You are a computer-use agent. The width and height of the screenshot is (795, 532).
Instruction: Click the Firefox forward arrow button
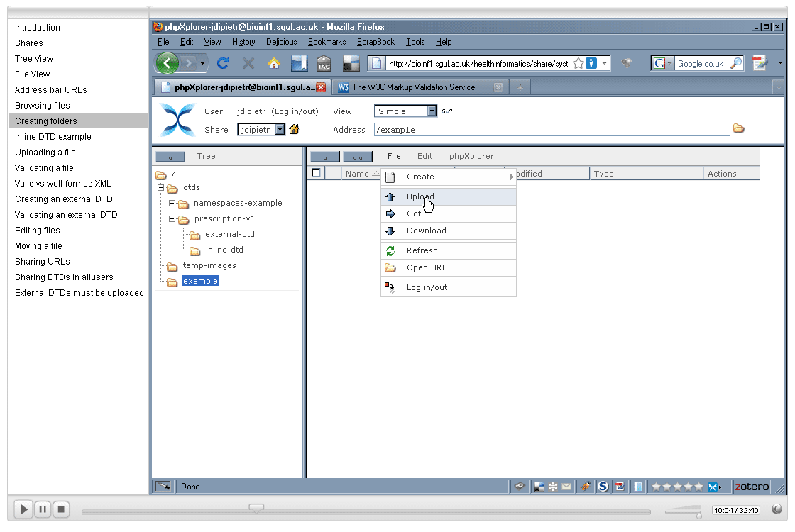click(188, 63)
